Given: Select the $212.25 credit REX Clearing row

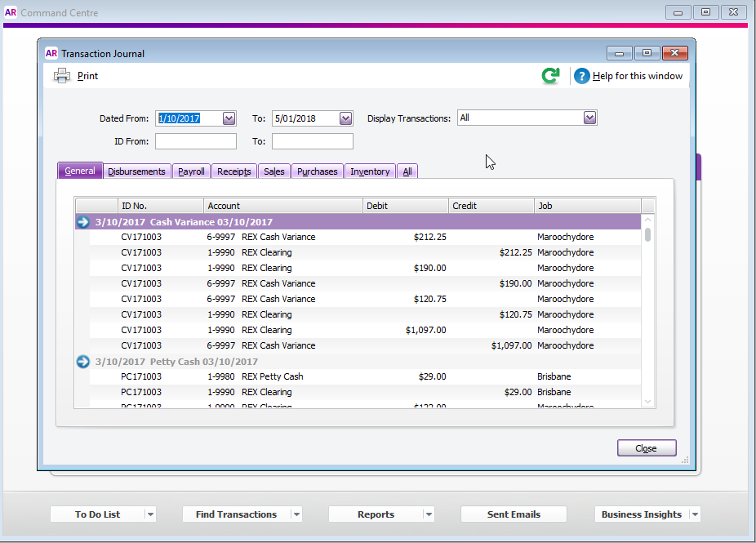Looking at the screenshot, I should coord(365,252).
